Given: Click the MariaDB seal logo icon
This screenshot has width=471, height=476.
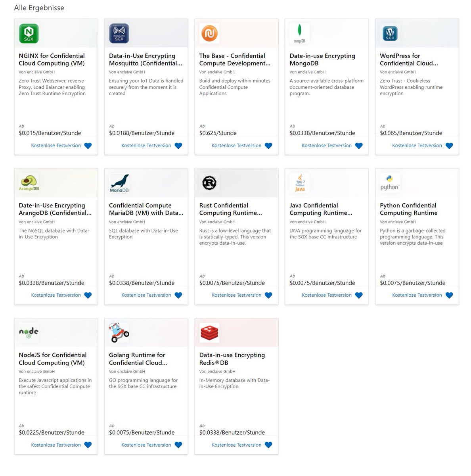Looking at the screenshot, I should tap(119, 183).
